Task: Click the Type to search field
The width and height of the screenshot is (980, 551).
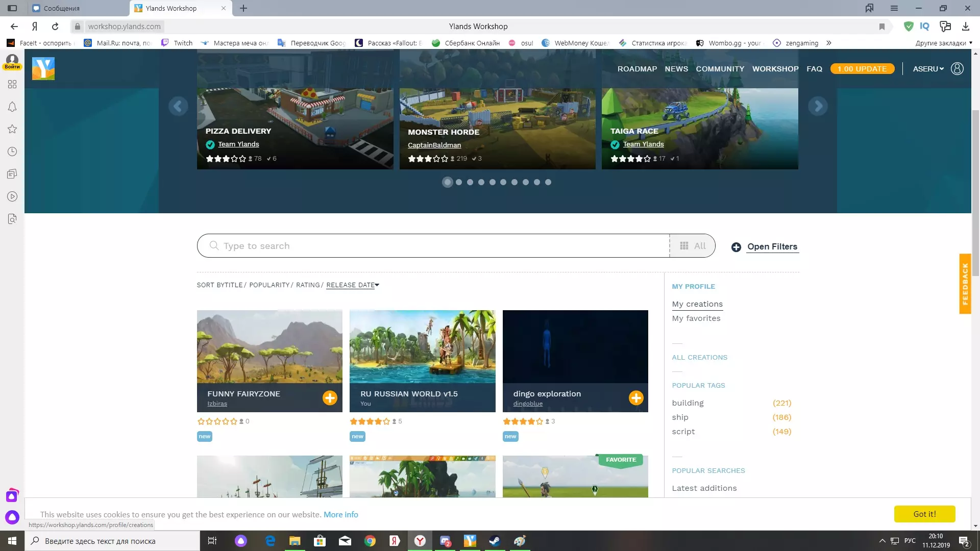Action: click(434, 246)
